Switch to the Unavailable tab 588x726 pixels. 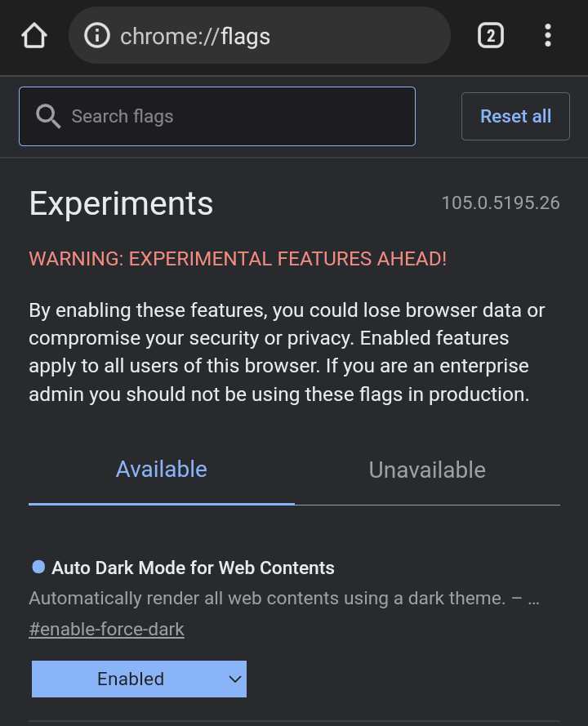pos(427,470)
